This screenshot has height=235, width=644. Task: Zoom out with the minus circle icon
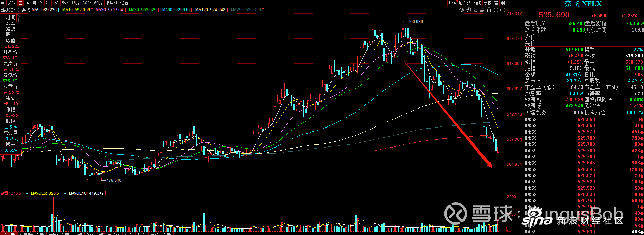coord(503,10)
